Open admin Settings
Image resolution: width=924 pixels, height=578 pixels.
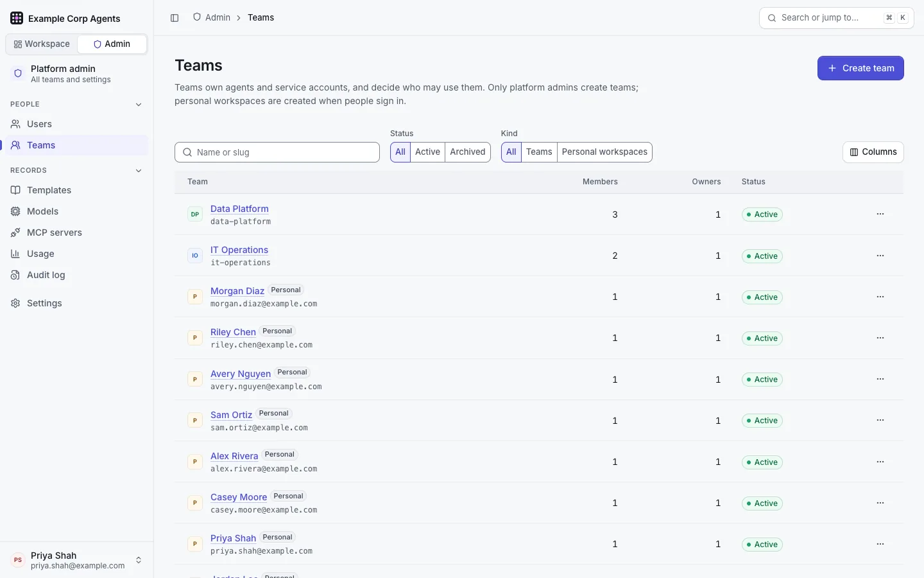(x=77, y=303)
